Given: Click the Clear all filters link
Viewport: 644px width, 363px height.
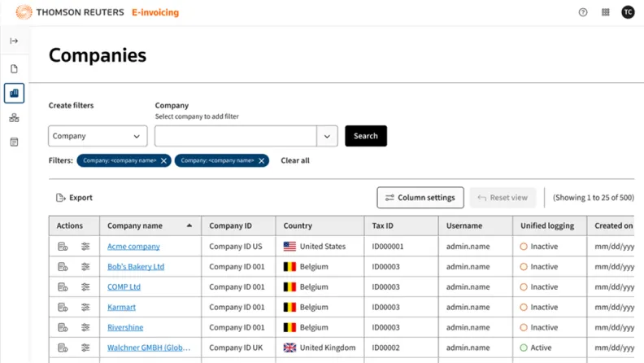Looking at the screenshot, I should pos(295,161).
